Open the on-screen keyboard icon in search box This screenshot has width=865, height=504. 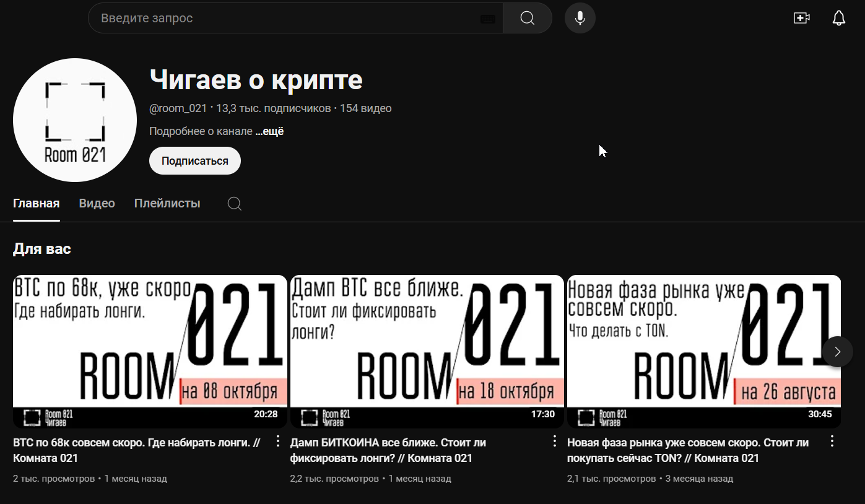pos(488,19)
